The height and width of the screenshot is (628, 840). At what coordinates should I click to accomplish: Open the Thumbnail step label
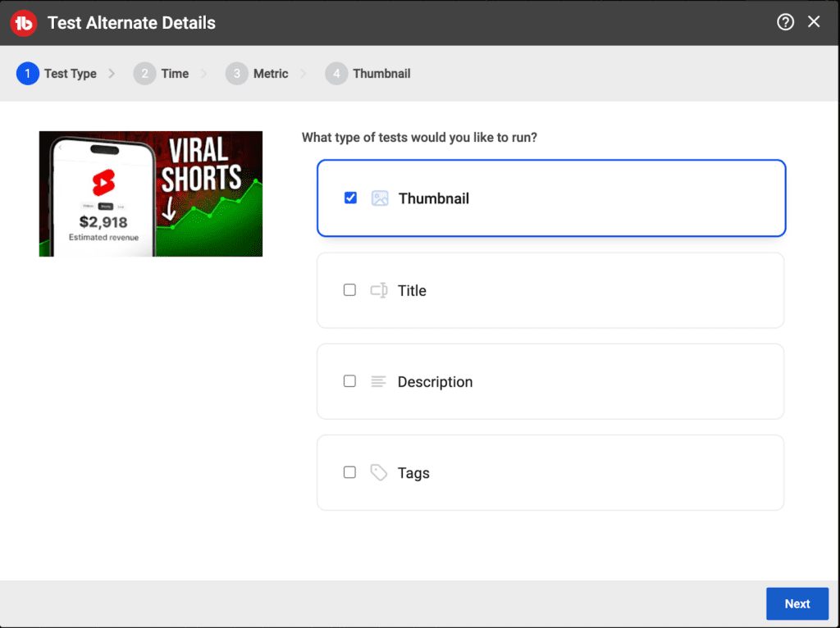coord(381,74)
